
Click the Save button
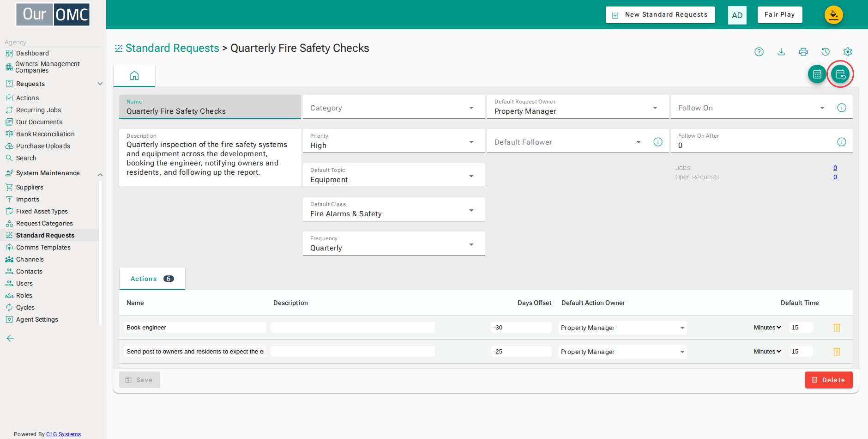coord(139,380)
